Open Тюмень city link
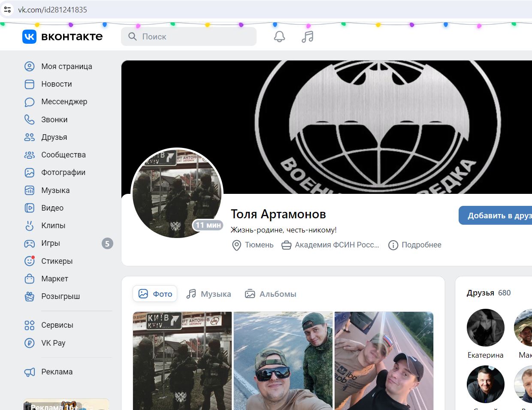The width and height of the screenshot is (532, 410). [x=259, y=245]
